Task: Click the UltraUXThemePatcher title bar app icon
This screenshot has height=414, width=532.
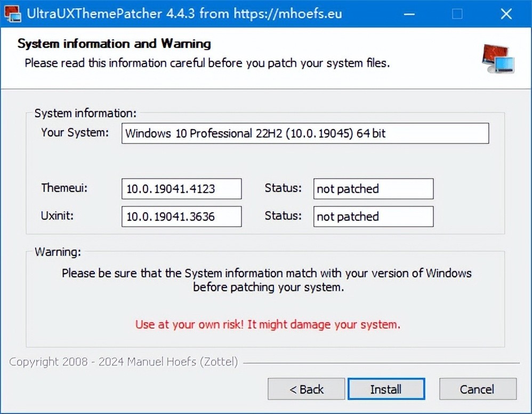Action: pos(12,14)
